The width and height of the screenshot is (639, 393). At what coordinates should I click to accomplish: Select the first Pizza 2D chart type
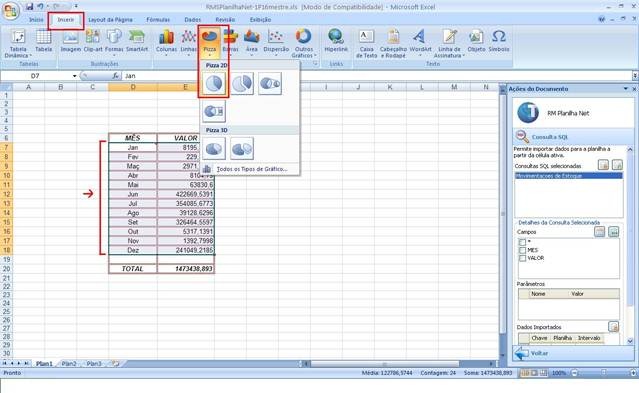point(214,84)
